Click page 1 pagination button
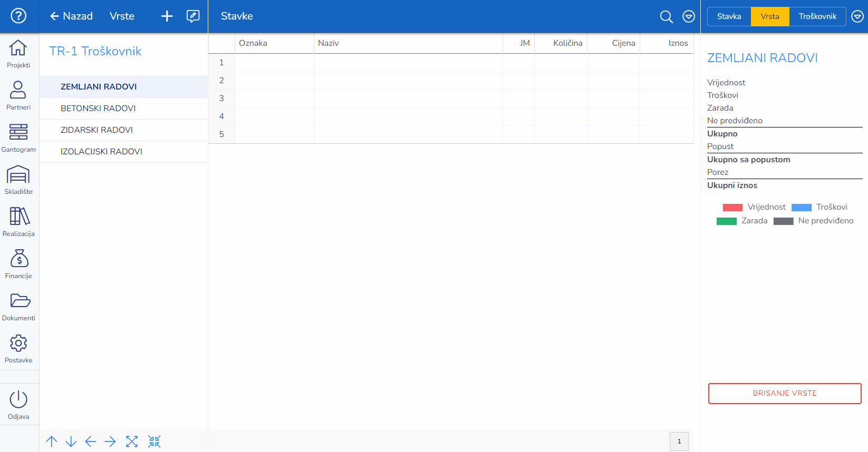This screenshot has width=868, height=452. 679,441
